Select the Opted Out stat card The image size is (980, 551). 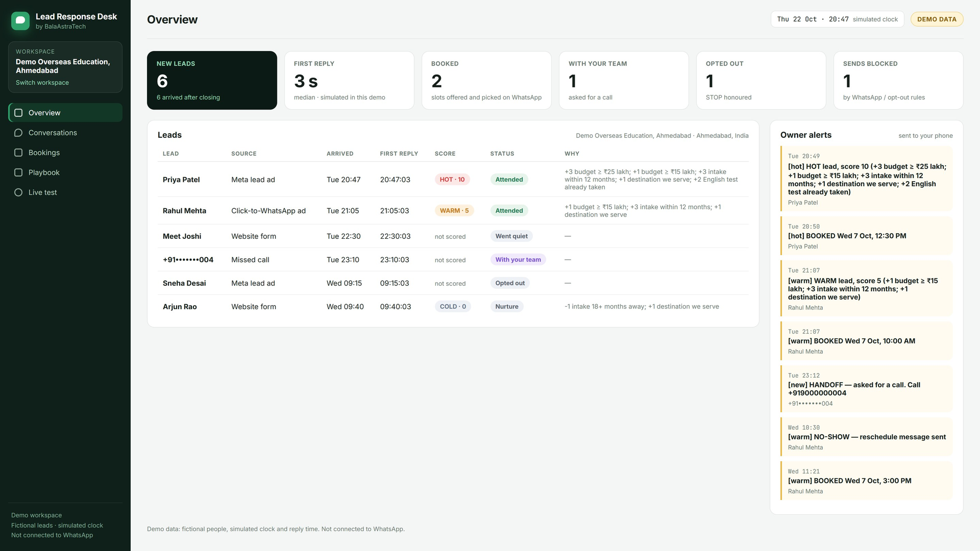click(761, 80)
